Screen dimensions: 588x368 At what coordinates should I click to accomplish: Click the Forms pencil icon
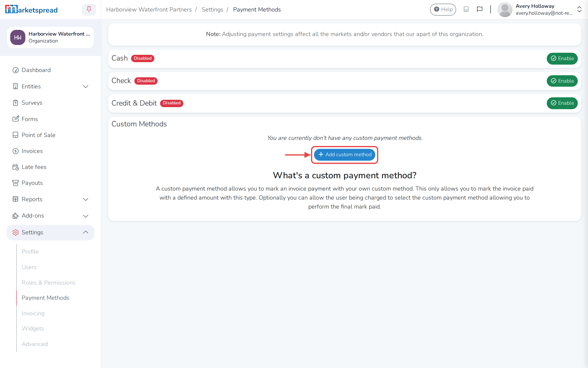point(16,119)
